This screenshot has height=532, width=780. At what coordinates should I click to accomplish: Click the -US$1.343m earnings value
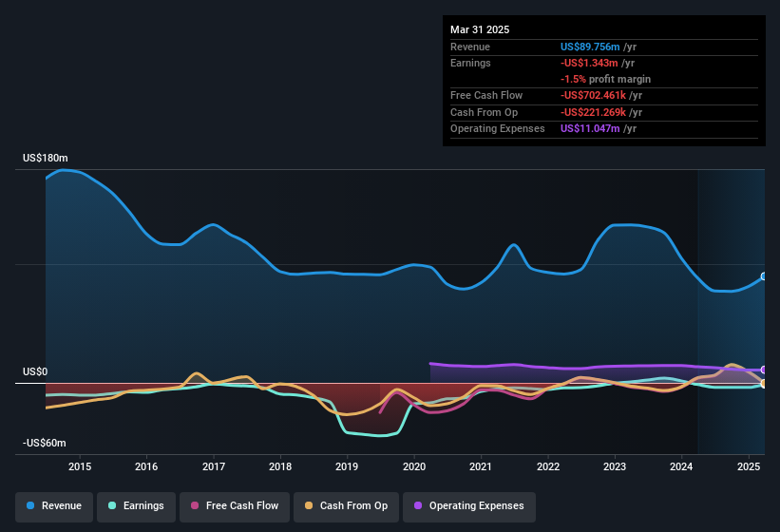589,63
